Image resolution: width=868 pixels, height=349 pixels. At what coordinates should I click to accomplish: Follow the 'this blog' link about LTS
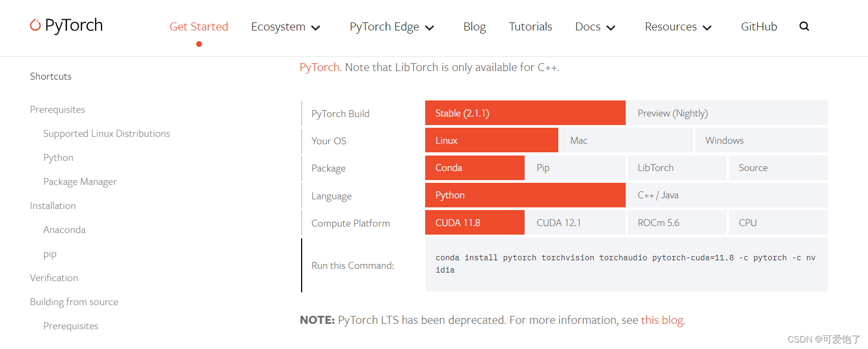662,320
